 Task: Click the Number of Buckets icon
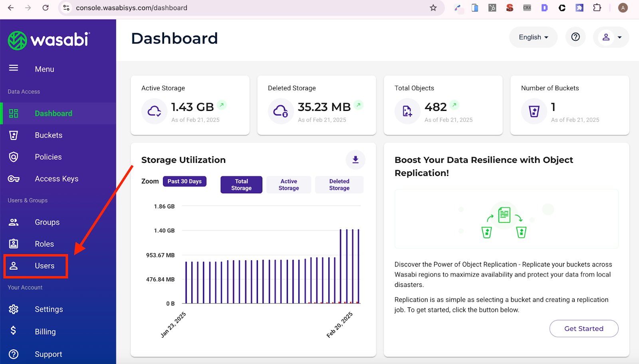[534, 111]
